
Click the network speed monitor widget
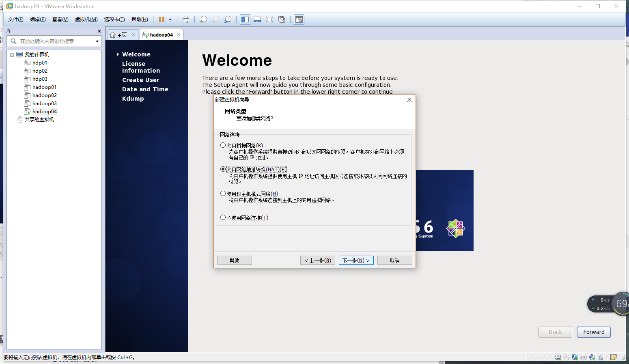tap(607, 304)
